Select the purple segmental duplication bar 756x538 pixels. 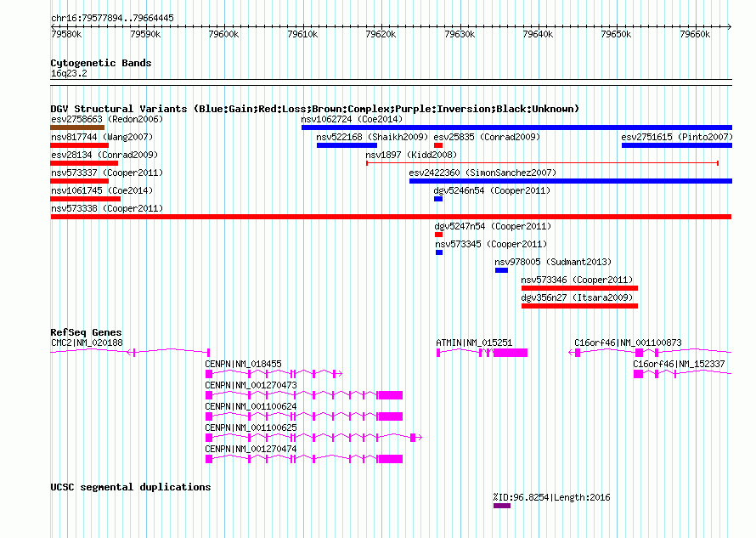click(x=502, y=507)
